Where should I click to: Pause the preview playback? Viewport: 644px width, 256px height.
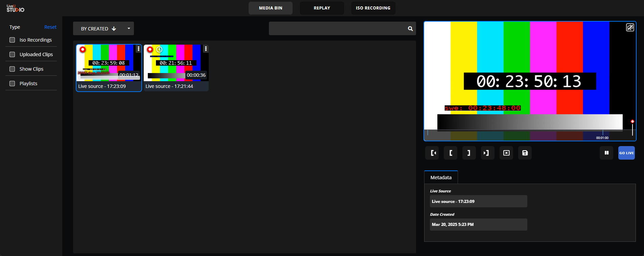coord(606,153)
